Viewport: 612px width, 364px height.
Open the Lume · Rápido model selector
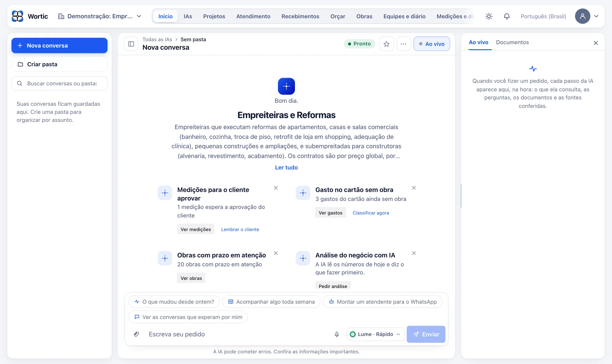tap(375, 334)
